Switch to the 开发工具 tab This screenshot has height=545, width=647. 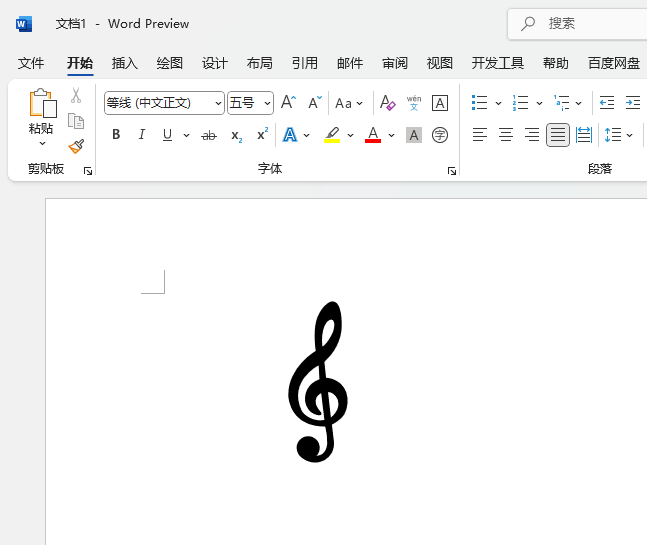(x=498, y=63)
